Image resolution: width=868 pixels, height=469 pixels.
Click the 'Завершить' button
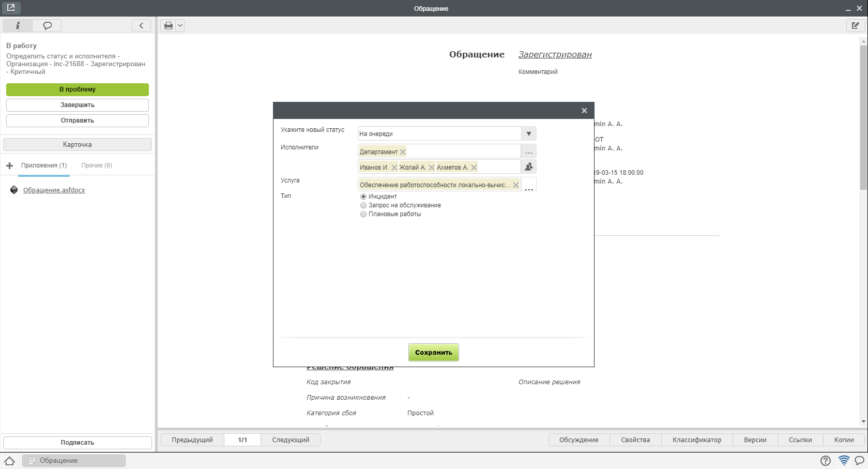78,105
